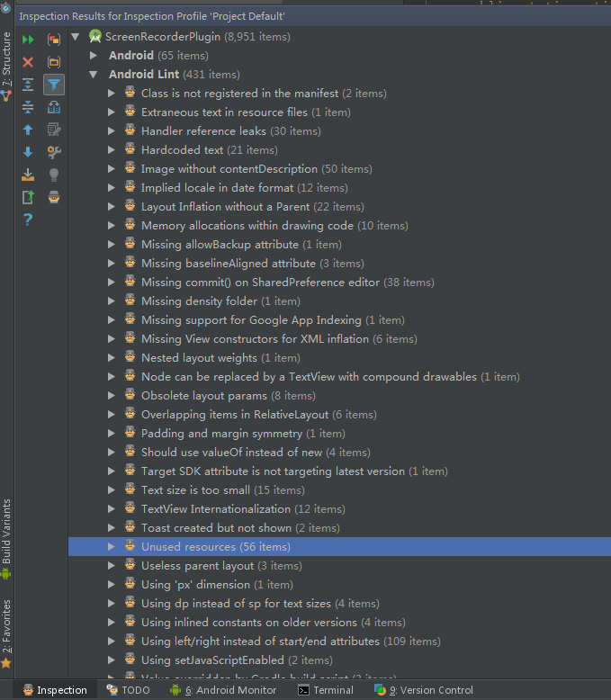Screen dimensions: 611x700
Task: Open the TODO tab
Action: click(x=129, y=690)
